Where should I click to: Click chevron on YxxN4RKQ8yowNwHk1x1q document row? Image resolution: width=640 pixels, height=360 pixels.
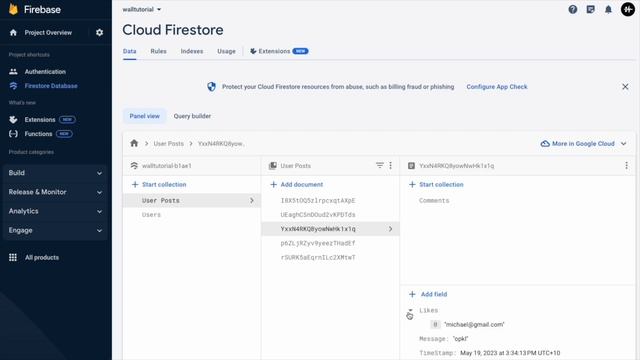point(391,229)
